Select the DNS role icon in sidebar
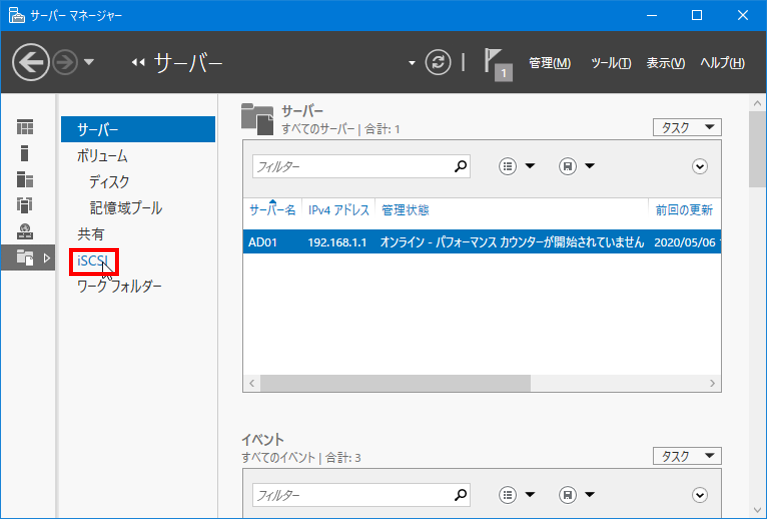The image size is (767, 519). pyautogui.click(x=25, y=231)
